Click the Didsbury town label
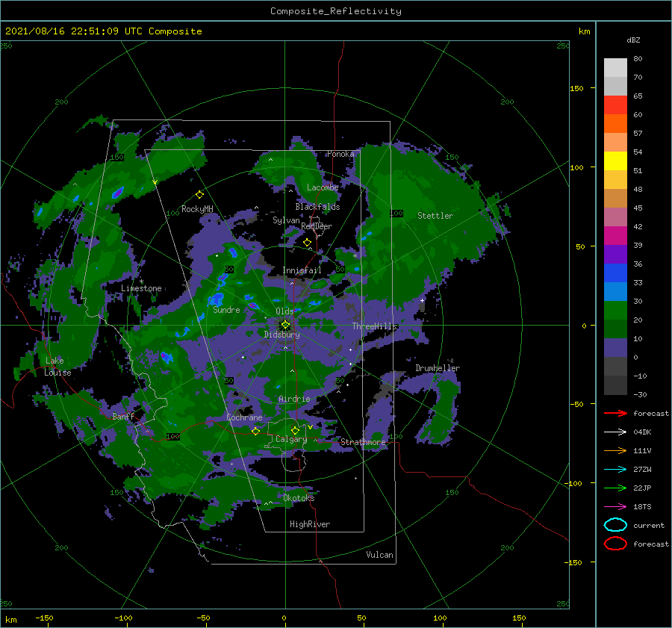The width and height of the screenshot is (672, 628). [x=281, y=335]
